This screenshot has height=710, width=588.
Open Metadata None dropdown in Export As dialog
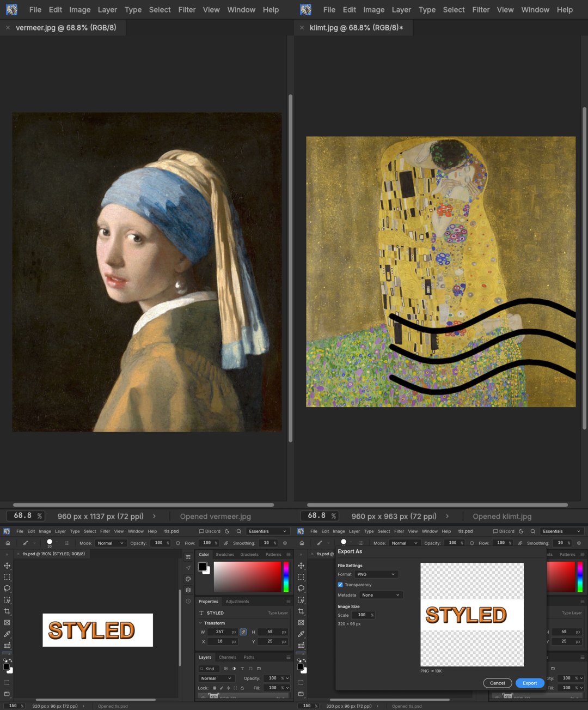tap(381, 595)
